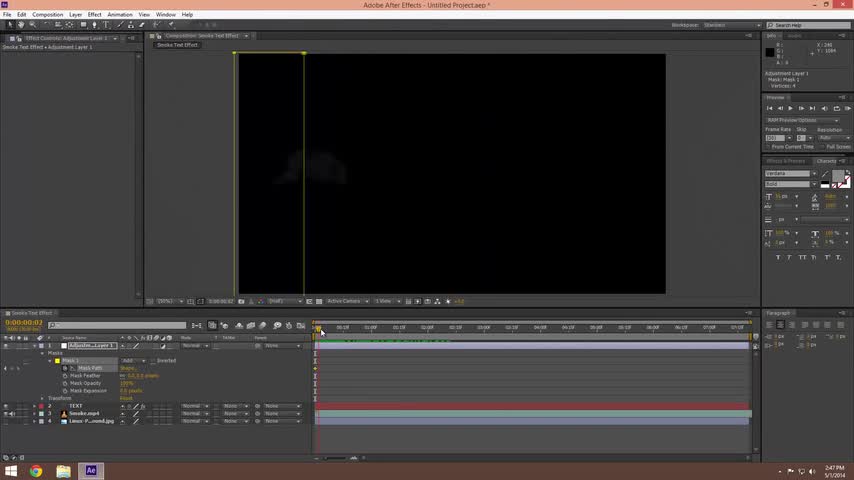This screenshot has height=480, width=854.
Task: Open the Graph Editor
Action: point(301,325)
